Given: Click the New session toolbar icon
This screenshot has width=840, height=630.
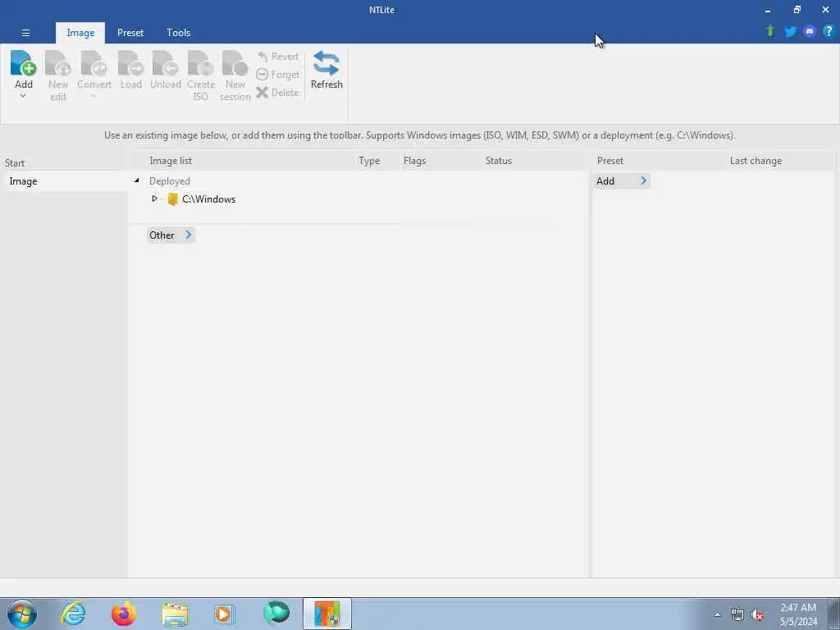Looking at the screenshot, I should [235, 63].
